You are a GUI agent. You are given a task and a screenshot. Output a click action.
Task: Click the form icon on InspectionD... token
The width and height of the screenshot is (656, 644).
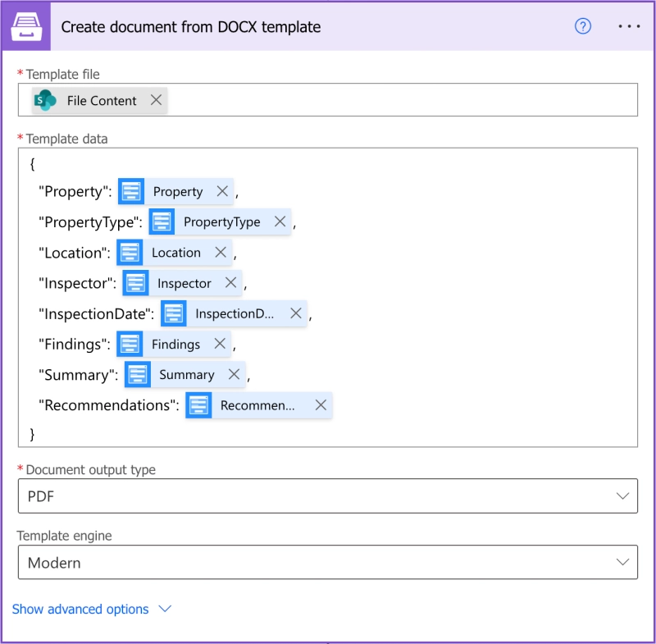point(174,313)
